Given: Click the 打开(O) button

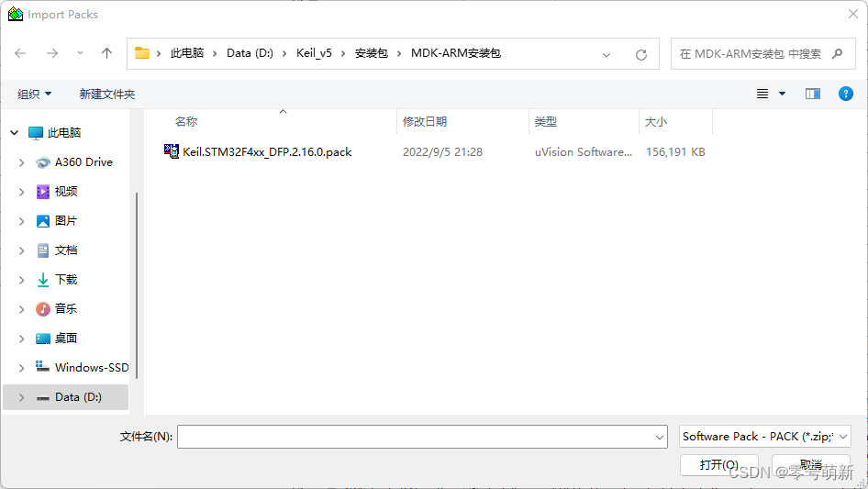Looking at the screenshot, I should tap(718, 464).
